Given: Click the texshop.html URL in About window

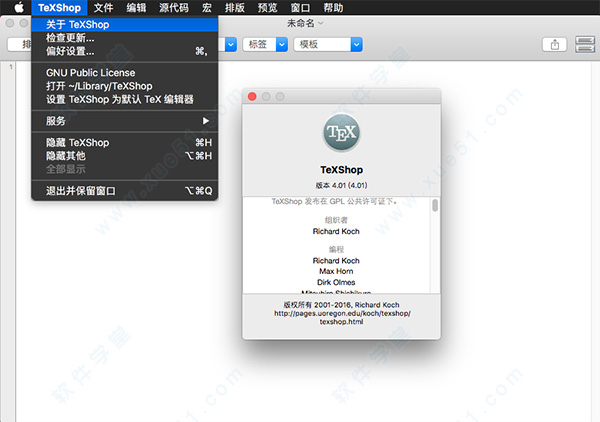Looking at the screenshot, I should click(342, 318).
